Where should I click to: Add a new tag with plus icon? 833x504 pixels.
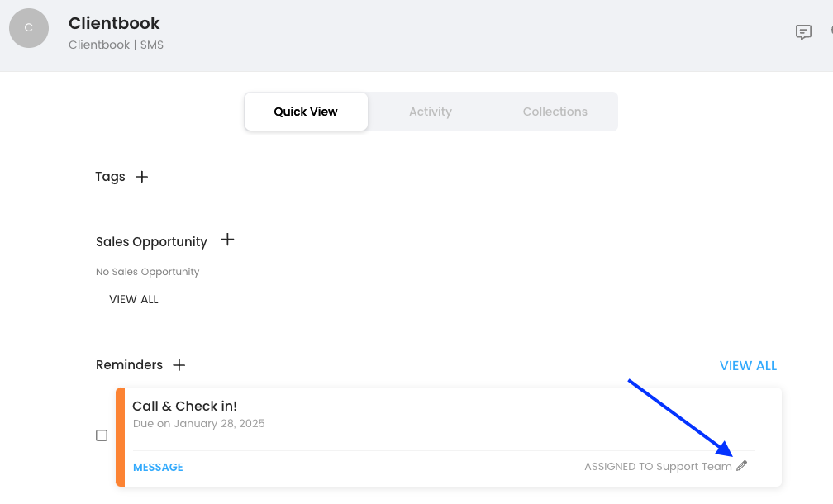tap(142, 177)
